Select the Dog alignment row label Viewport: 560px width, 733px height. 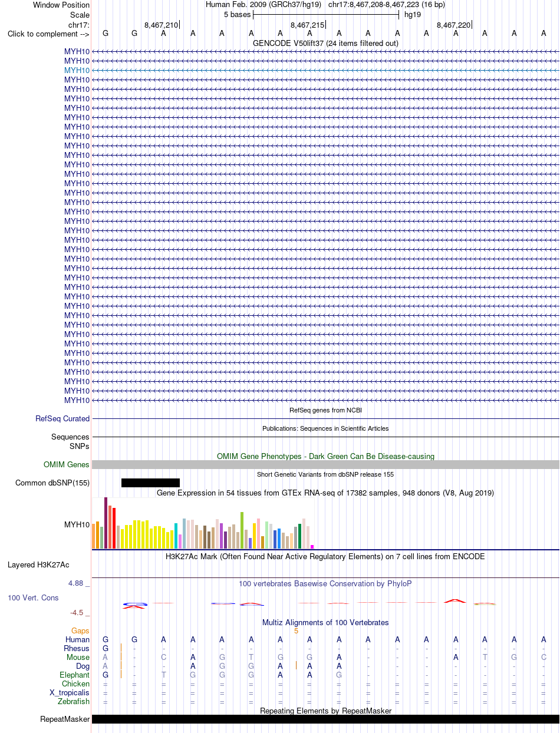(x=83, y=666)
